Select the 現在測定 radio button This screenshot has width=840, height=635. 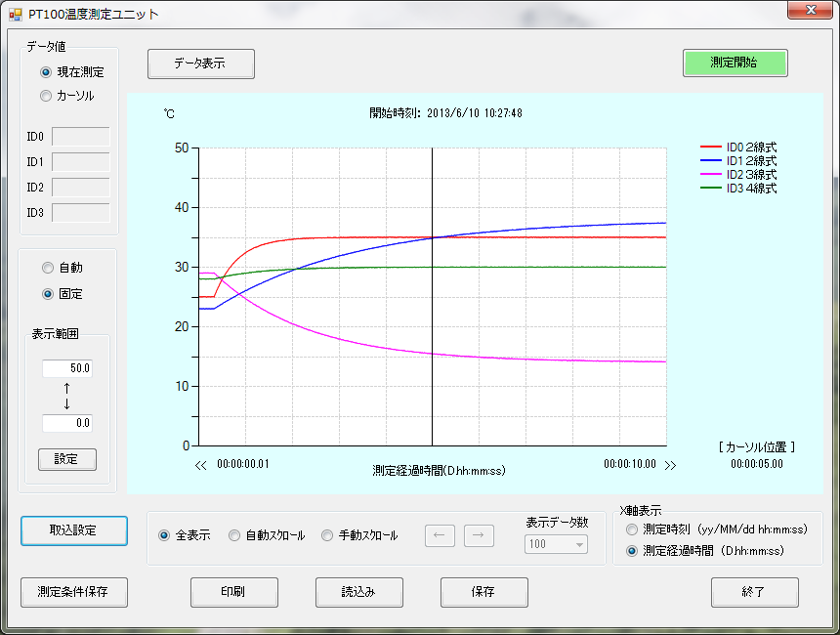click(x=46, y=72)
